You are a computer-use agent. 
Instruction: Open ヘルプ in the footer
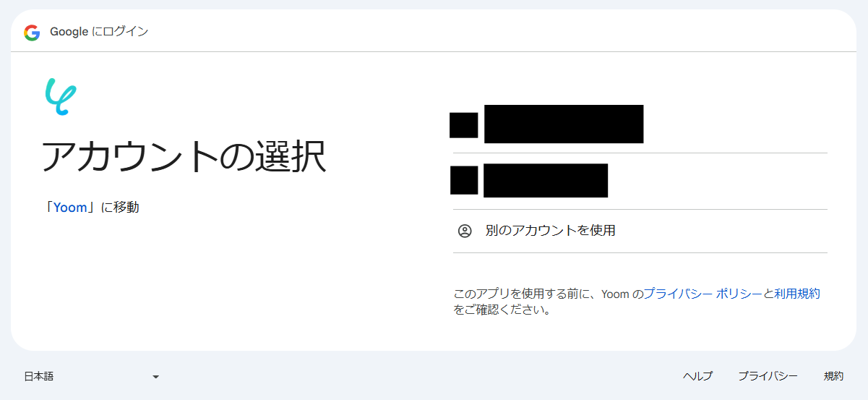tap(697, 376)
